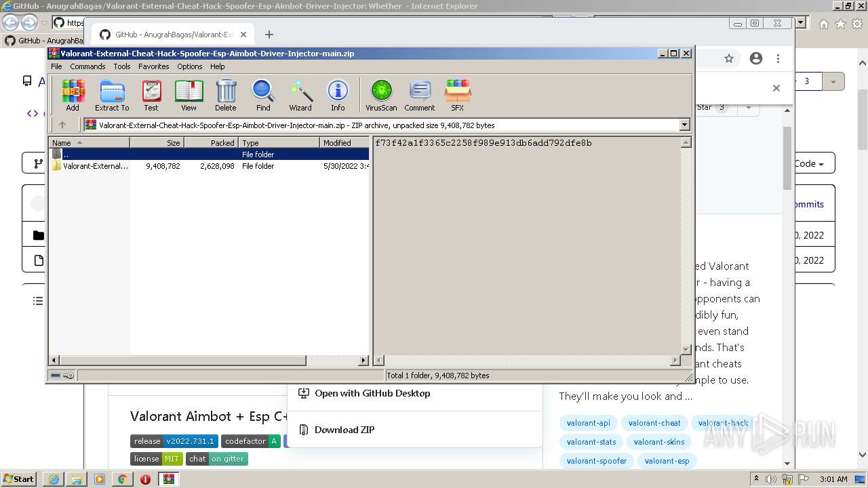The width and height of the screenshot is (868, 488).
Task: Click the chat on gitter badge
Action: 217,459
